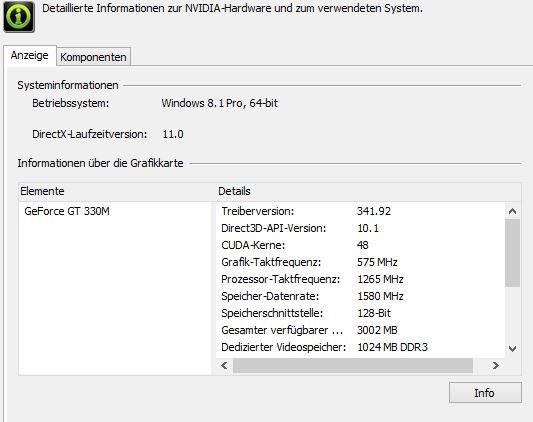
Task: Select the Grafik-Taktfrequenz 575 MHz row
Action: point(360,262)
